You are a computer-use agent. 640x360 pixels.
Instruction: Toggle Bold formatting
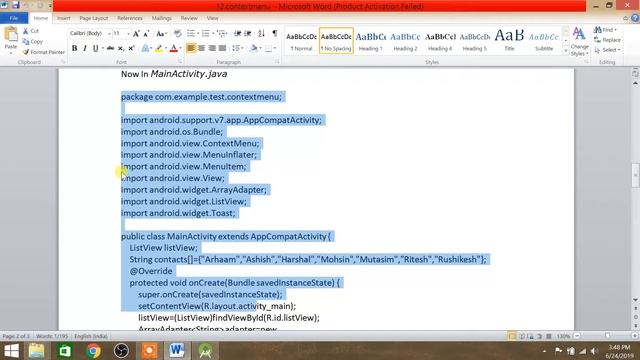74,48
